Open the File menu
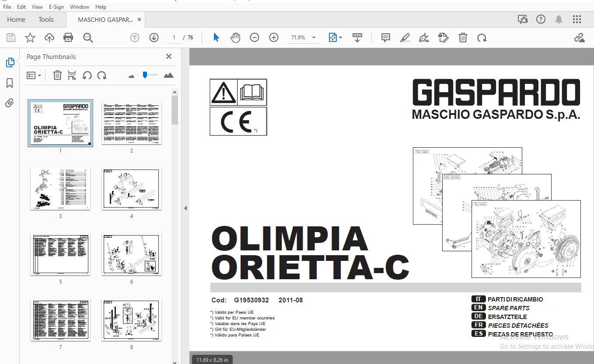The image size is (594, 364). click(7, 7)
